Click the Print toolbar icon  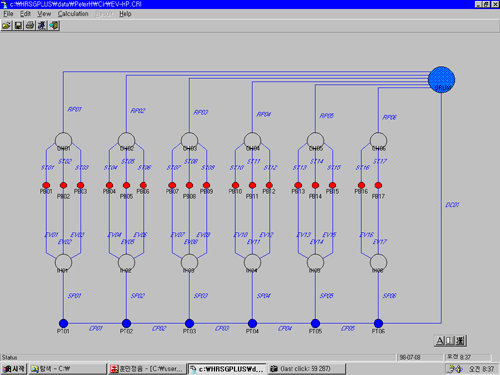pyautogui.click(x=30, y=25)
